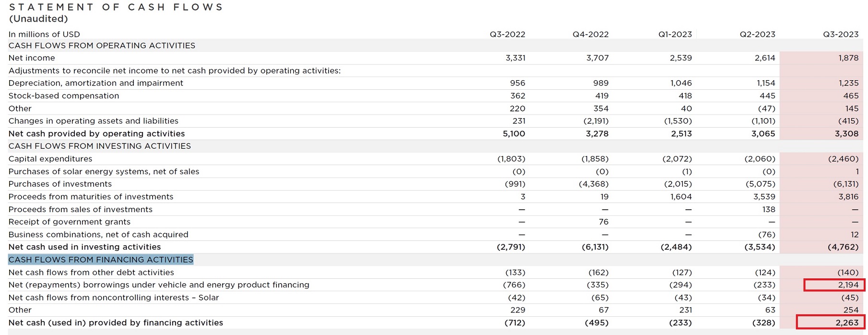The image size is (868, 335).
Task: Click 'Net cash used in investing activities' label
Action: [84, 247]
